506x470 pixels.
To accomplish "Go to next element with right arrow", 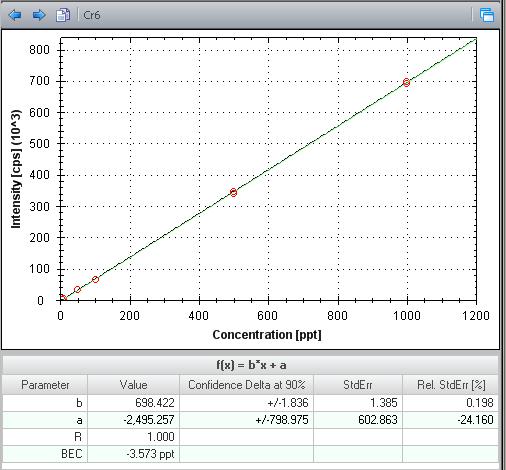I will pos(39,15).
